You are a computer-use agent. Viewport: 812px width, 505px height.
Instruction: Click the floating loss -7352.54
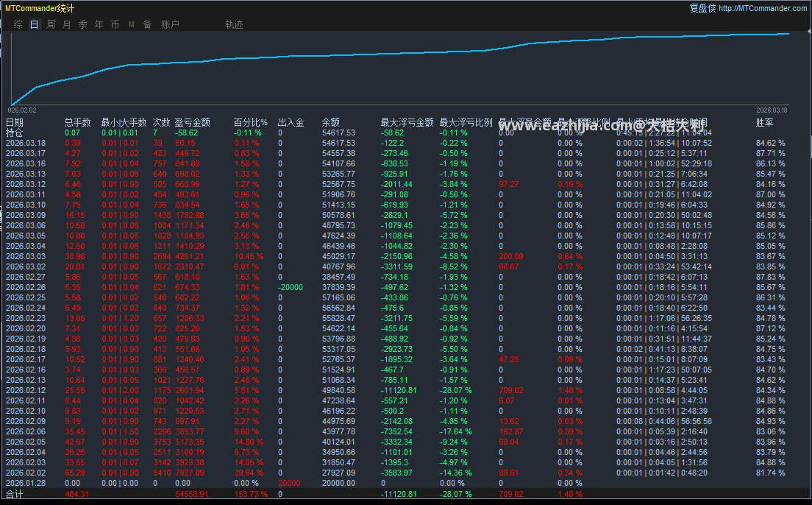[396, 432]
